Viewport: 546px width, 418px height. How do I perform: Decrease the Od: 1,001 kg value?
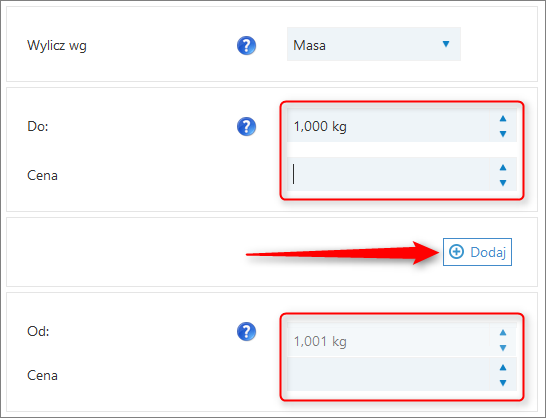pos(503,348)
